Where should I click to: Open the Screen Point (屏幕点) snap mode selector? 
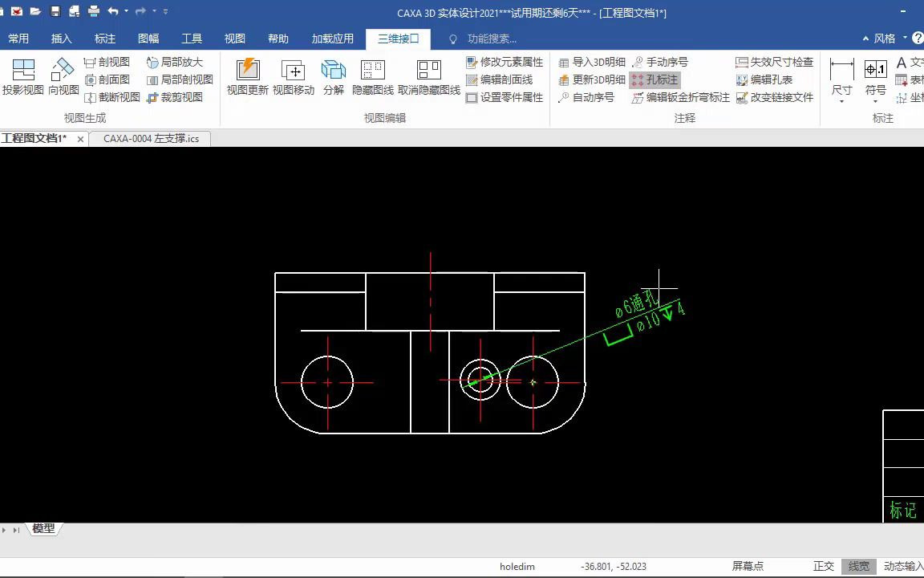pyautogui.click(x=748, y=566)
